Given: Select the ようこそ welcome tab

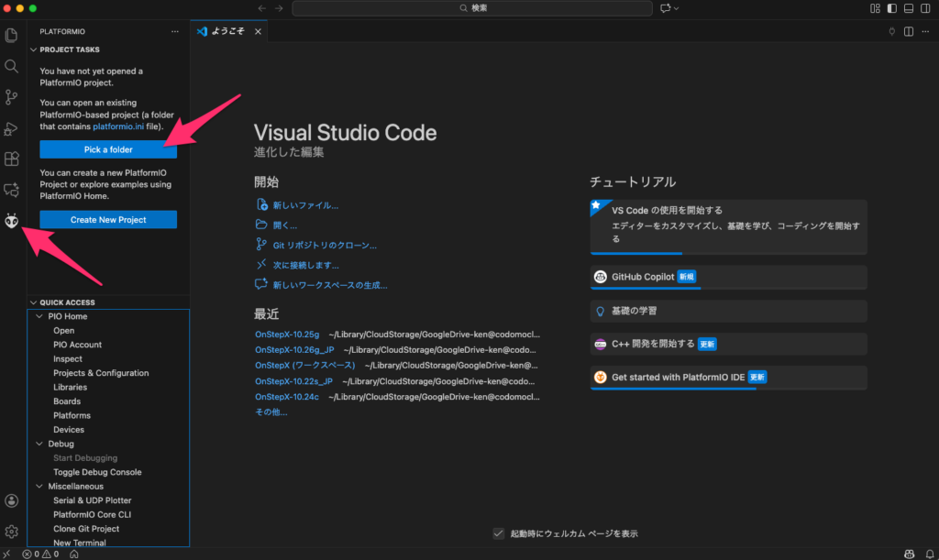Looking at the screenshot, I should (x=223, y=31).
